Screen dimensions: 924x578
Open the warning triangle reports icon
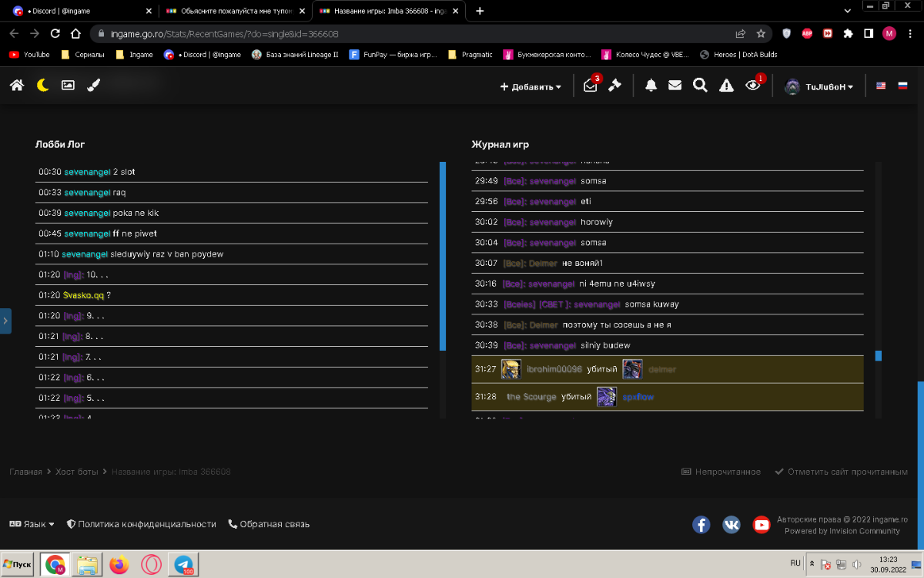pyautogui.click(x=726, y=86)
